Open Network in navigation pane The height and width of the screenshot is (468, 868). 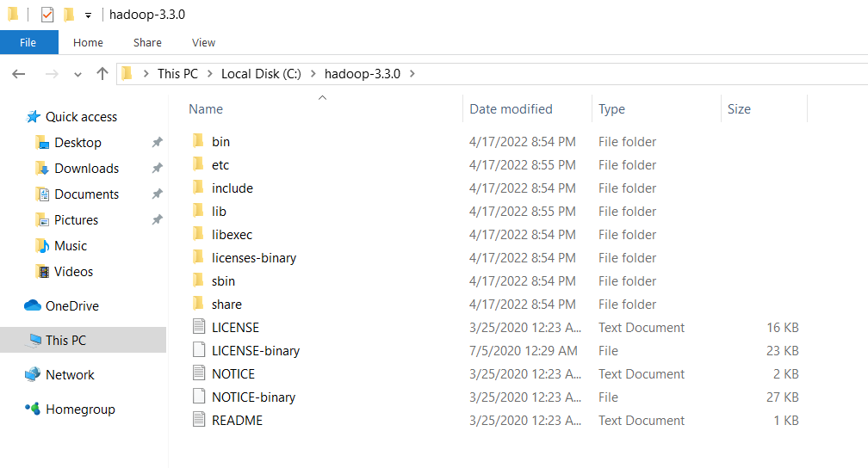(70, 375)
